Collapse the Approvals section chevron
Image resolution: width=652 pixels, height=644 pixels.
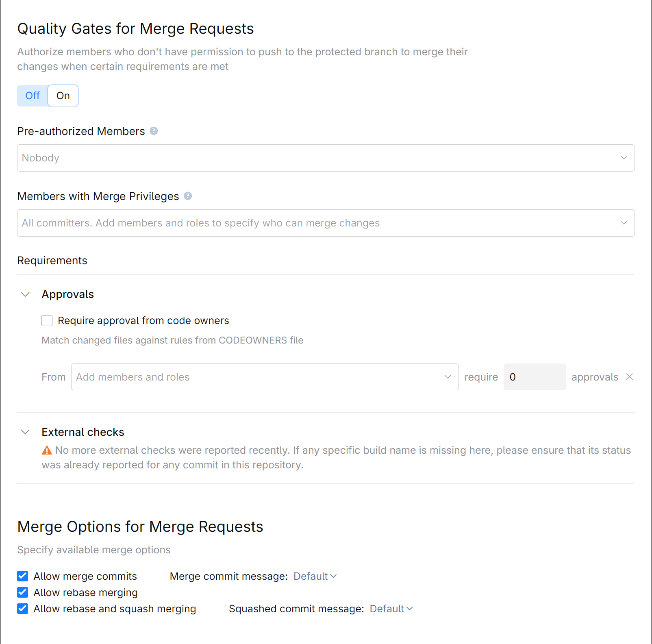pos(25,294)
